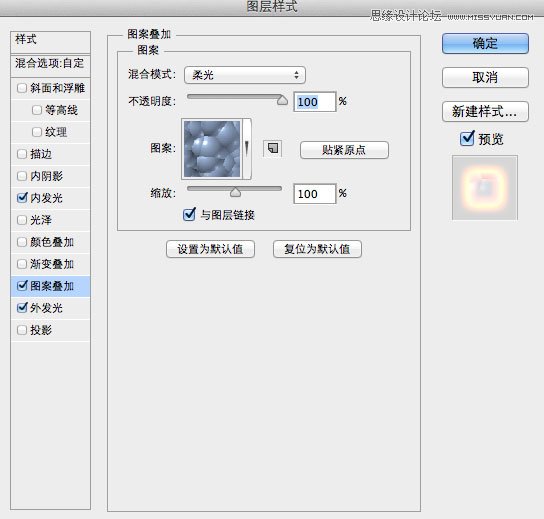Enable the 斜面和浮雕 checkbox
Image resolution: width=544 pixels, height=519 pixels.
tap(22, 88)
